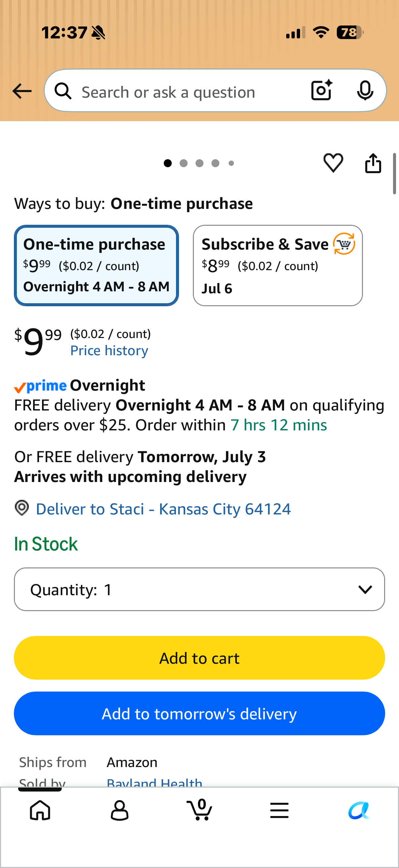Expand the Quantity dropdown
Screen dimensions: 399x868
[199, 589]
